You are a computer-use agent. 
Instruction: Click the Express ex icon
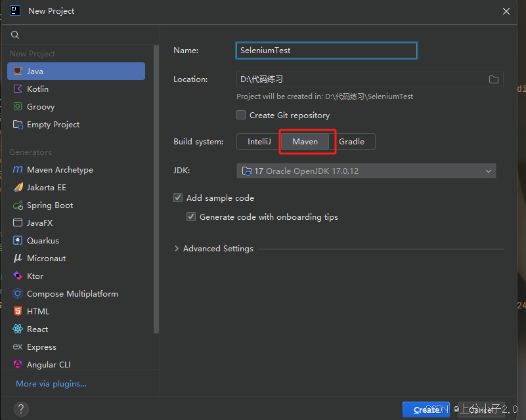18,346
